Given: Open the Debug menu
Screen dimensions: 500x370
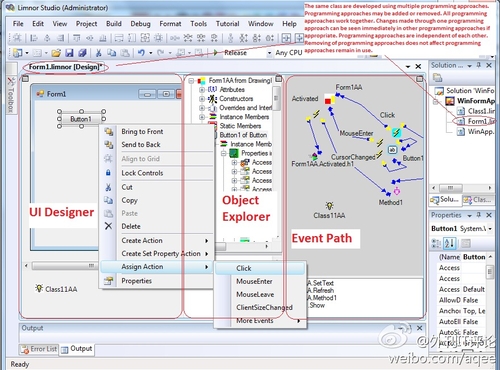Looking at the screenshot, I should pos(140,24).
